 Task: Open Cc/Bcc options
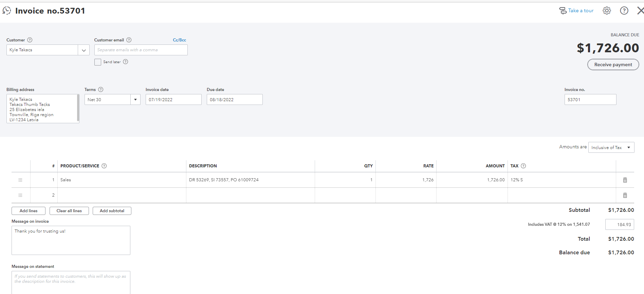click(180, 40)
